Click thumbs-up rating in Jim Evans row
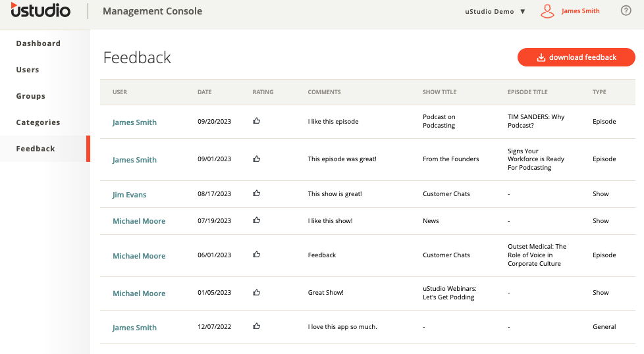Viewport: 644px width, 354px height. [x=257, y=193]
